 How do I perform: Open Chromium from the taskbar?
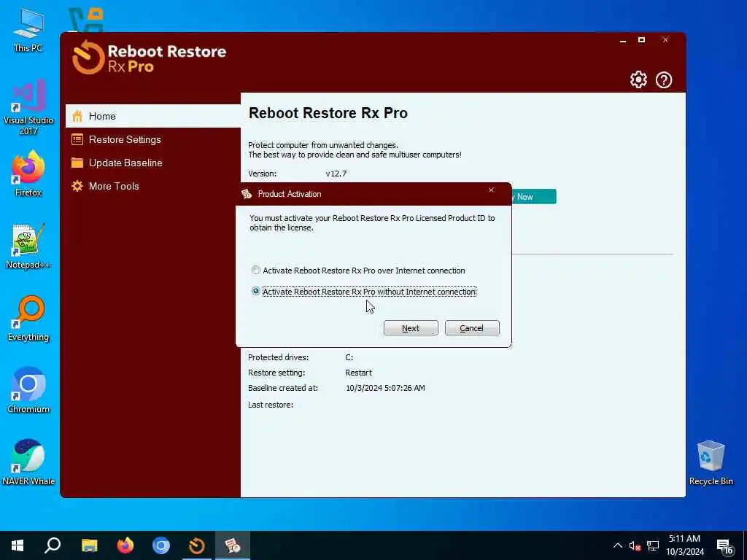161,545
